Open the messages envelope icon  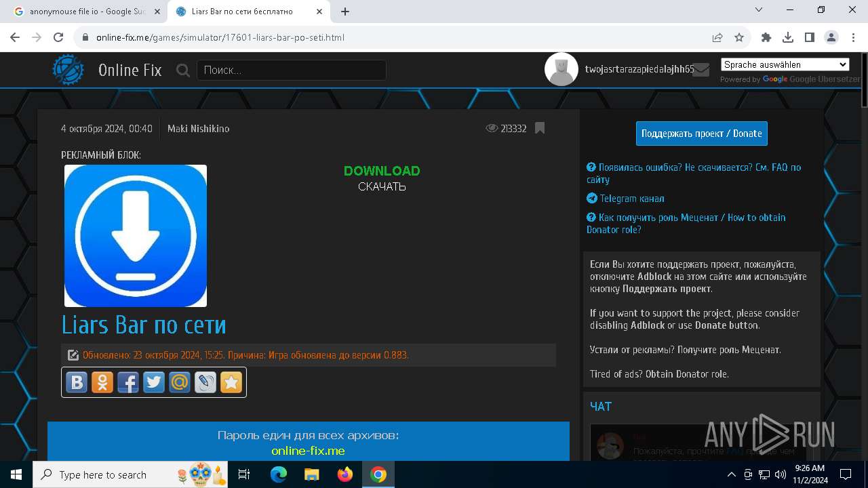click(701, 69)
